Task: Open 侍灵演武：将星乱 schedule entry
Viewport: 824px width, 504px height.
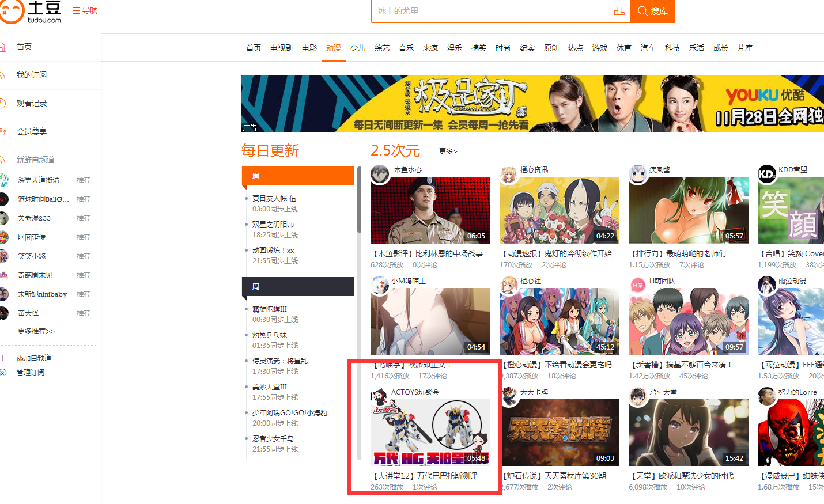Action: (x=280, y=361)
